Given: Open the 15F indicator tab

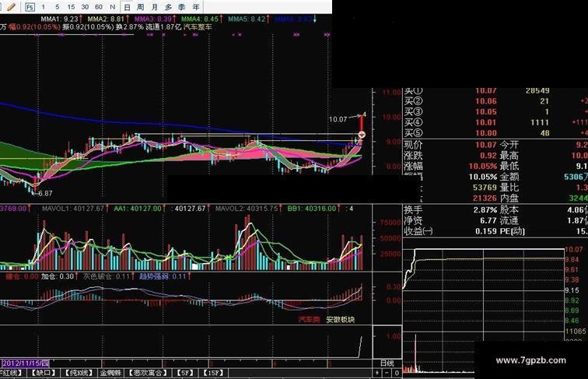Looking at the screenshot, I should click(213, 373).
